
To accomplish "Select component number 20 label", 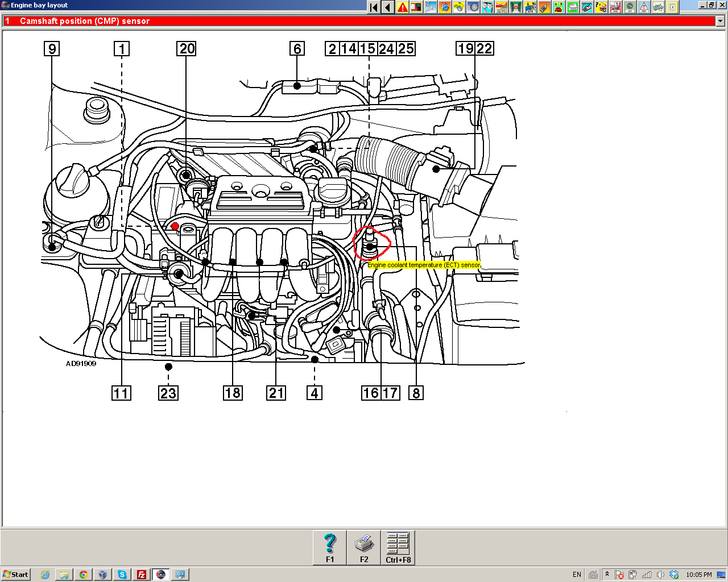I will [x=187, y=49].
